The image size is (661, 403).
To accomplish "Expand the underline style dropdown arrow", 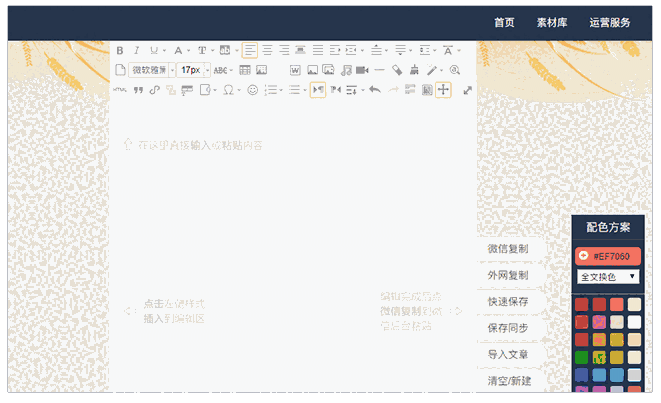I will click(164, 51).
